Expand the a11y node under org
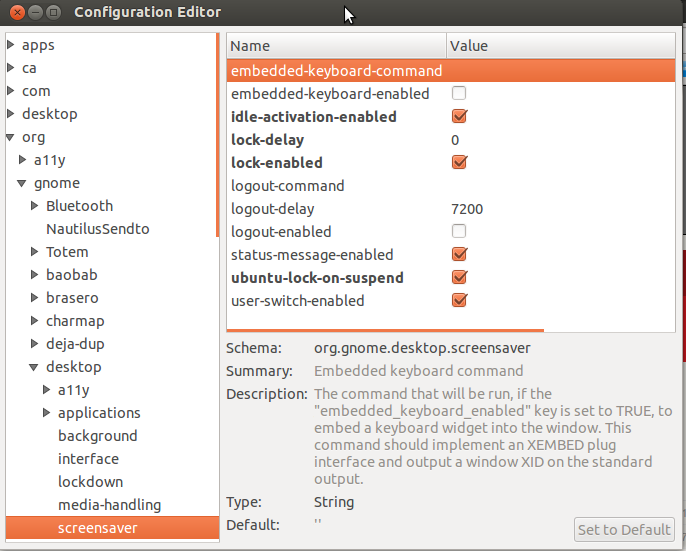Screen dimensions: 686x551 [23, 160]
